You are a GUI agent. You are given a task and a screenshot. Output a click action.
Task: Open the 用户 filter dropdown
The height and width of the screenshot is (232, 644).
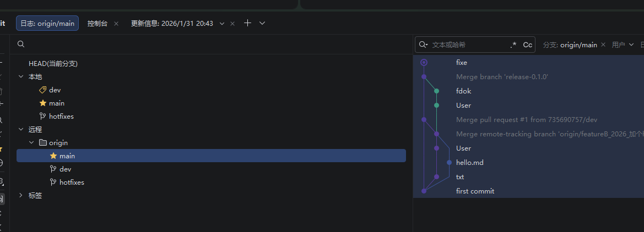point(623,45)
